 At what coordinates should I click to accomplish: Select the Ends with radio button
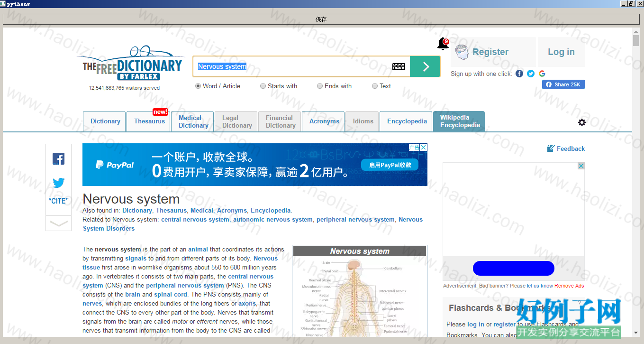(320, 86)
